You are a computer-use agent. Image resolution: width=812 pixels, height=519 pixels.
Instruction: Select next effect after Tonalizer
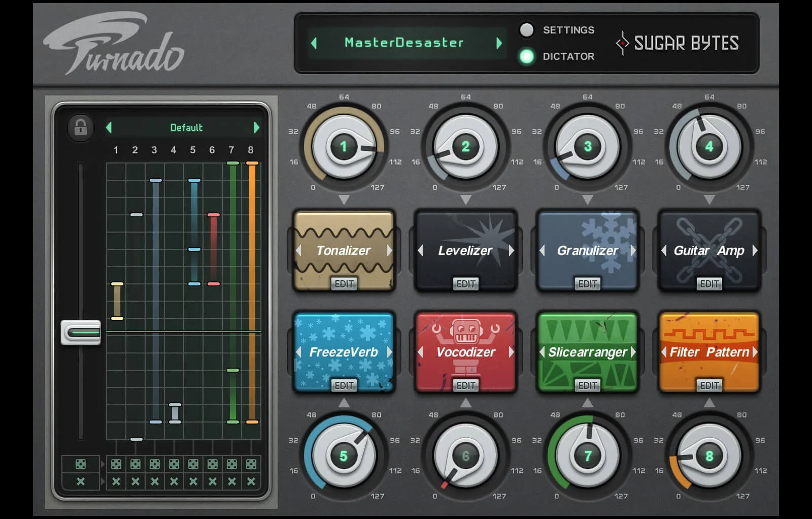[389, 250]
